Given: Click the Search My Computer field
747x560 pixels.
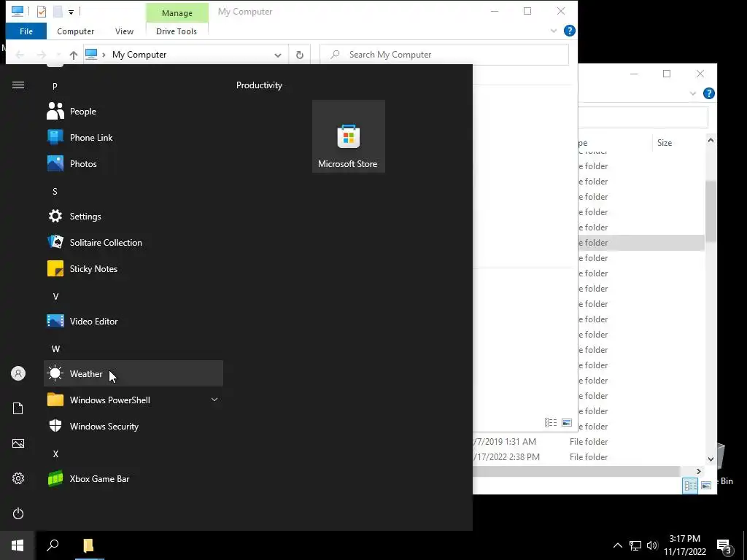Looking at the screenshot, I should pyautogui.click(x=444, y=55).
